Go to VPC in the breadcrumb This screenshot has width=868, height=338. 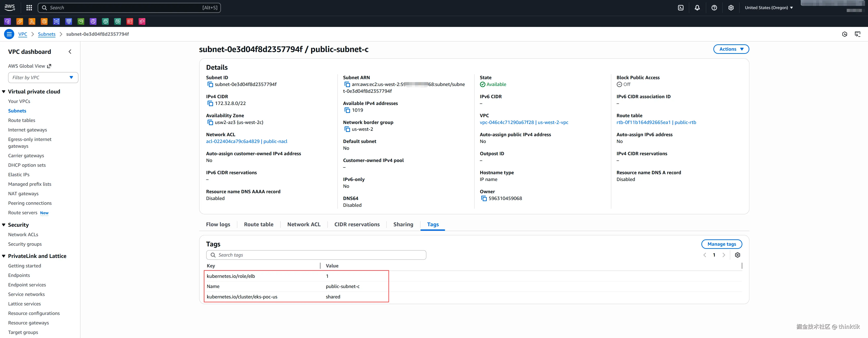(x=23, y=34)
